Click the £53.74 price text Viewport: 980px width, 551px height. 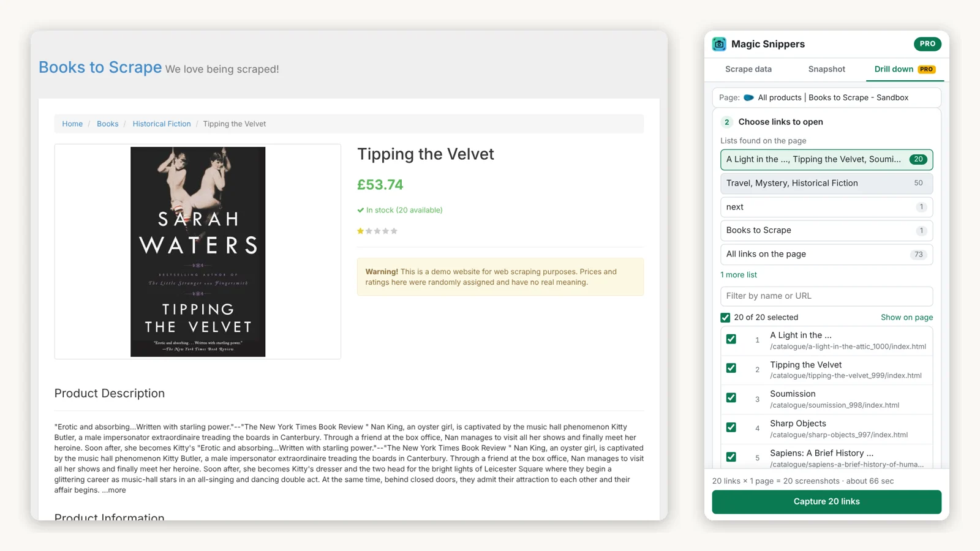pyautogui.click(x=380, y=185)
